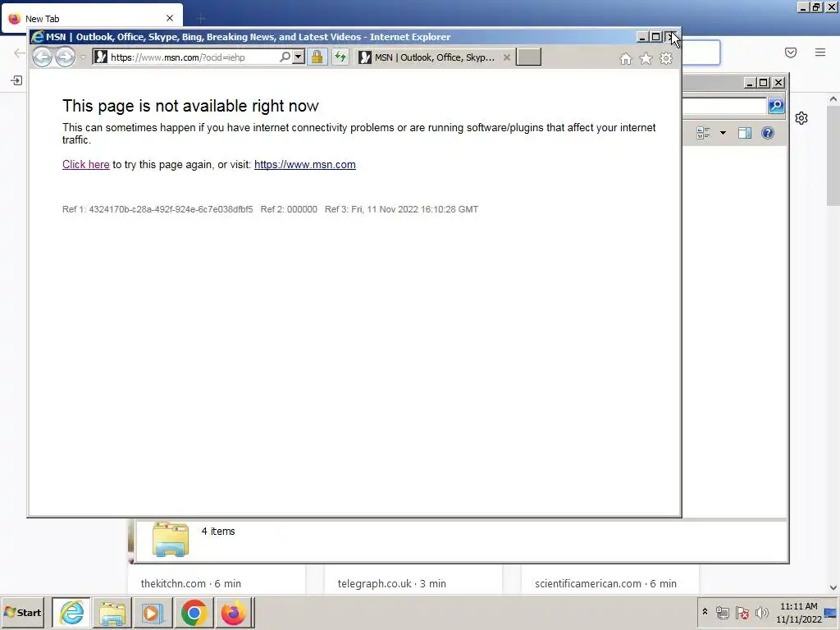
Task: Toggle the preview pane in Explorer
Action: click(745, 133)
